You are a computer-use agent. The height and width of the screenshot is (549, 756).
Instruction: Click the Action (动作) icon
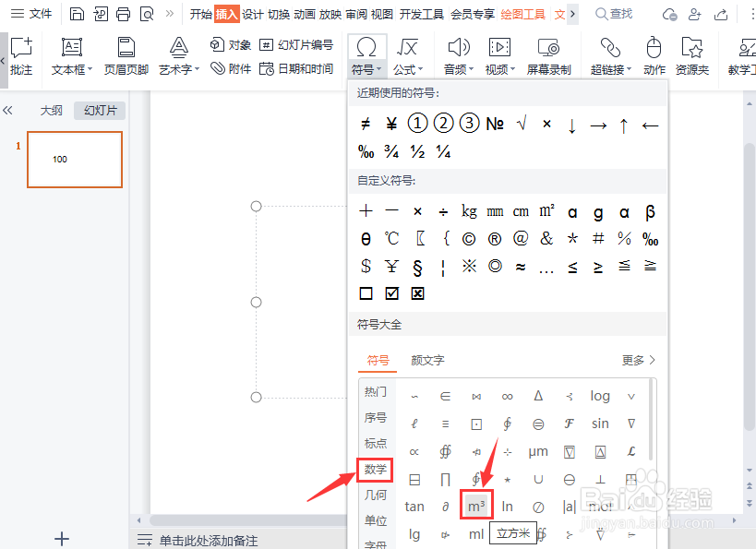point(654,55)
